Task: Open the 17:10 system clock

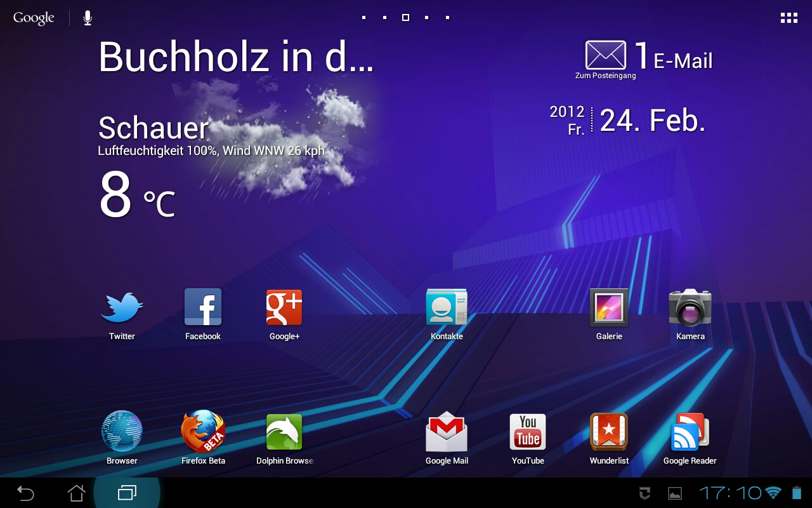Action: [730, 493]
